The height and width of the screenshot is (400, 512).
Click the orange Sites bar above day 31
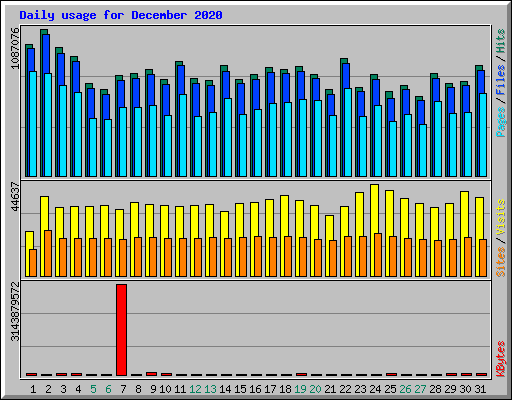pos(483,258)
